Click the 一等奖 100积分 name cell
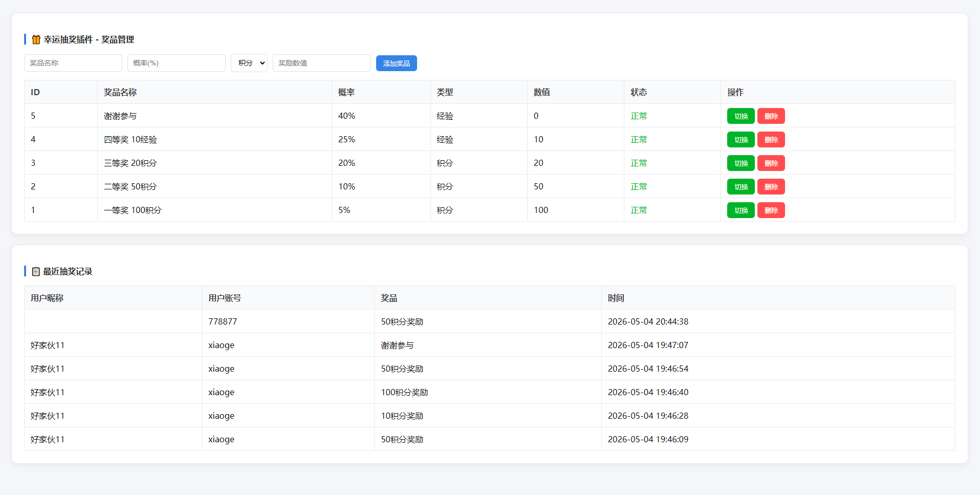 coord(214,210)
